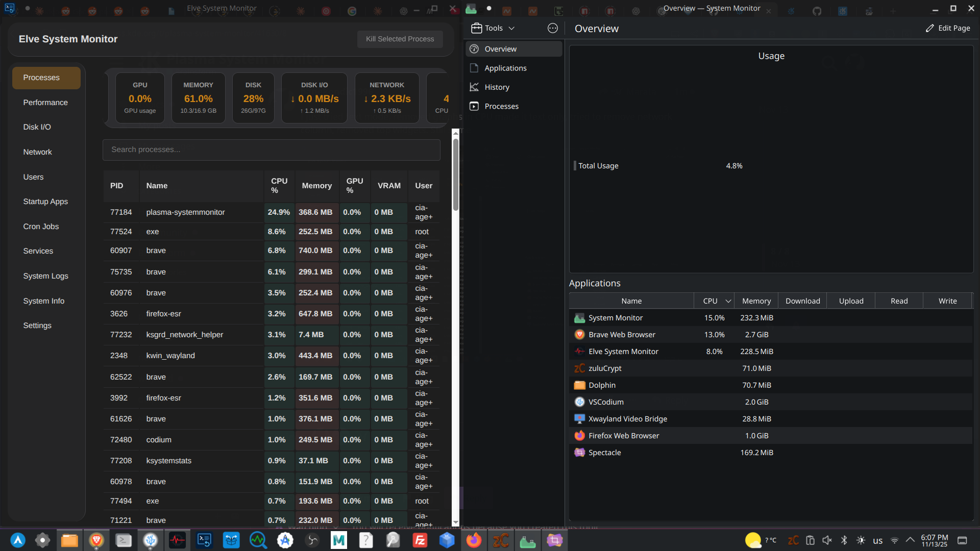Image resolution: width=980 pixels, height=551 pixels.
Task: Switch to the Performance section
Action: (45, 103)
